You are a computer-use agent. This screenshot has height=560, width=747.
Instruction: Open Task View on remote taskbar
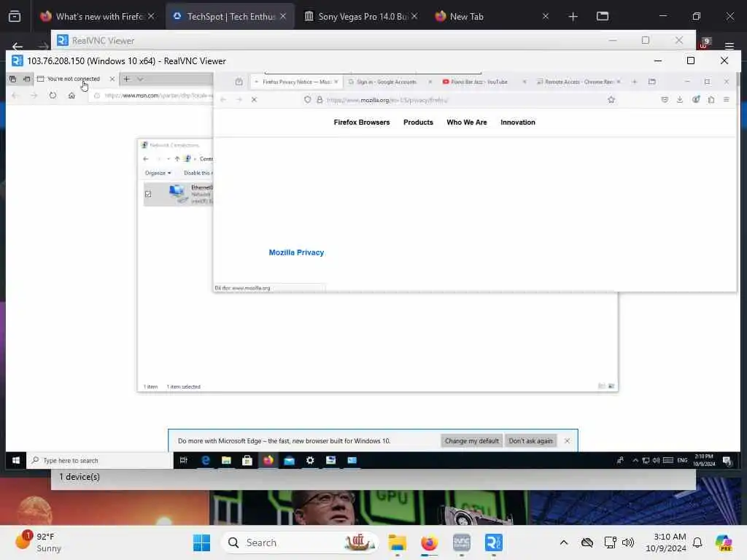(183, 461)
